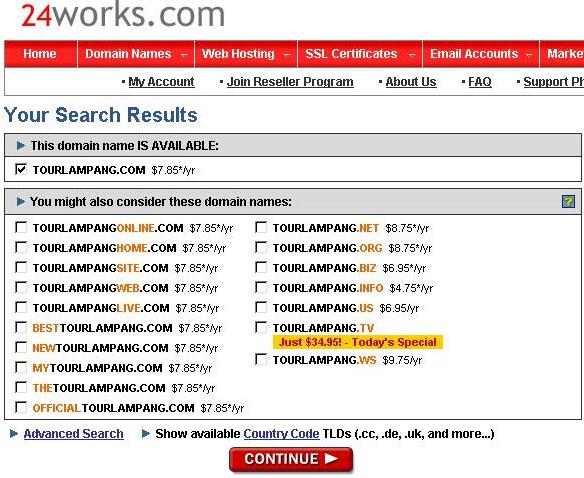Go to the Home menu item
The height and width of the screenshot is (478, 584).
tap(40, 54)
